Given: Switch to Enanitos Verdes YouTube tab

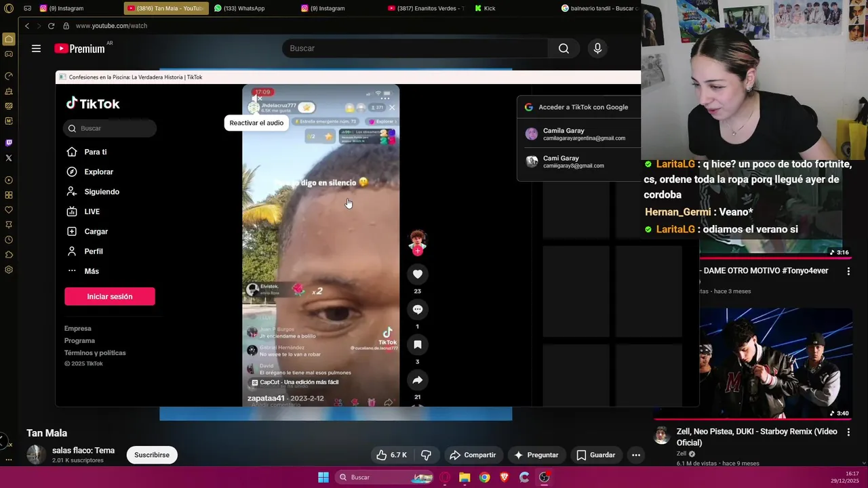Looking at the screenshot, I should 426,8.
